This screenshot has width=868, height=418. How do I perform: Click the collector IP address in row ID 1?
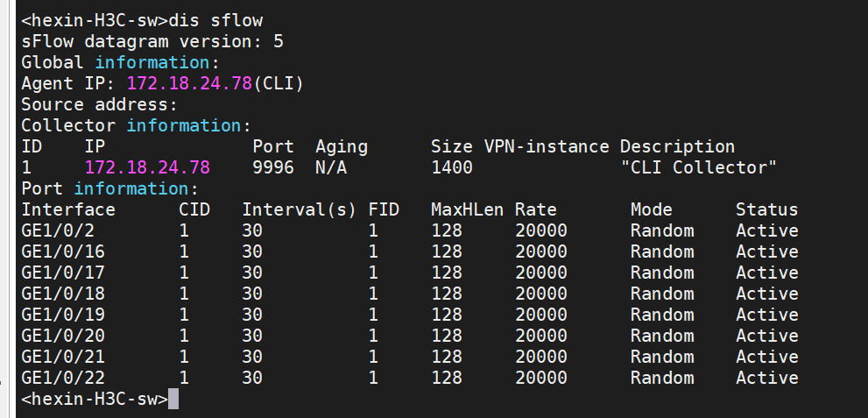click(147, 167)
